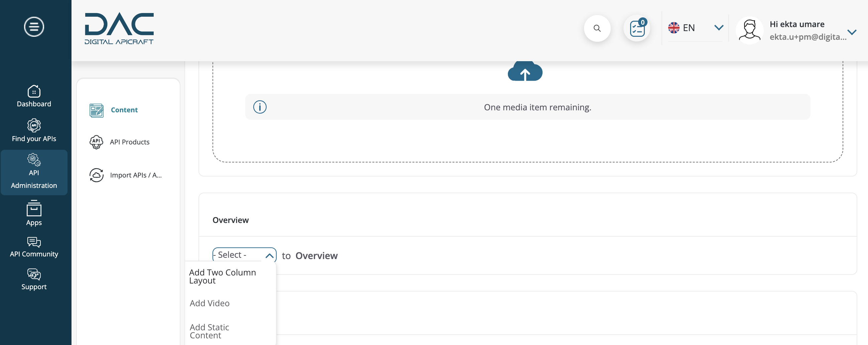Click the Support headset icon

click(x=34, y=274)
